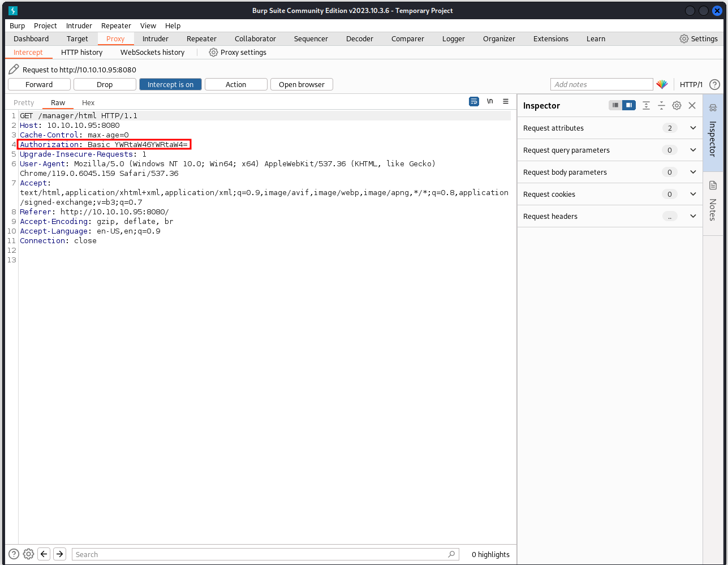Open search settings gear at bottom

[29, 554]
